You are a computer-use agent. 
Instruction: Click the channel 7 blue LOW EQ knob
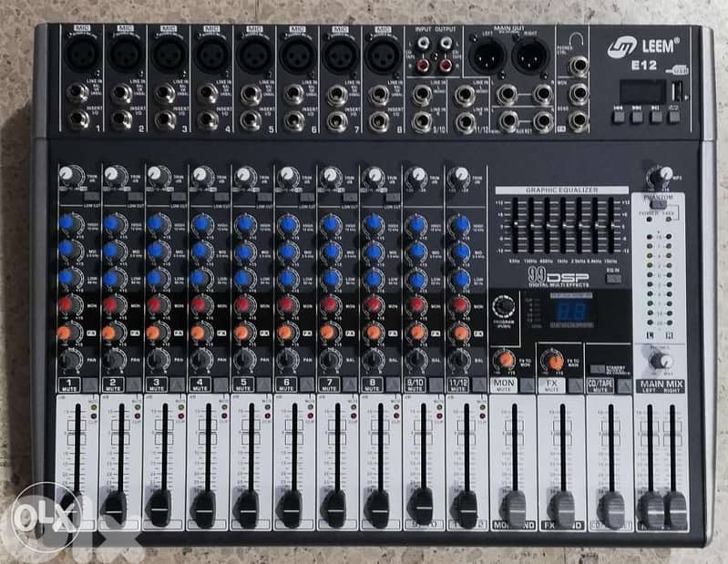(x=330, y=279)
